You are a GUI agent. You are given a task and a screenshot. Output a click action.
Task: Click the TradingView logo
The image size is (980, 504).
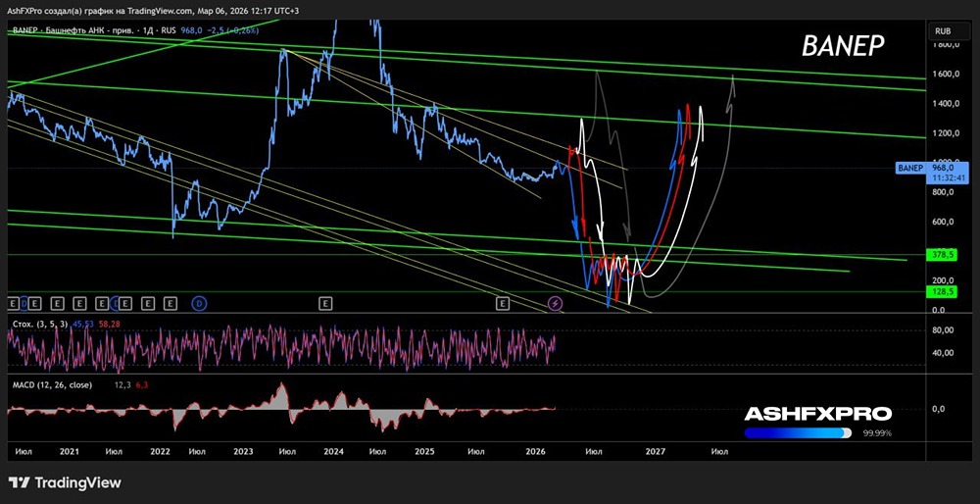pyautogui.click(x=65, y=482)
